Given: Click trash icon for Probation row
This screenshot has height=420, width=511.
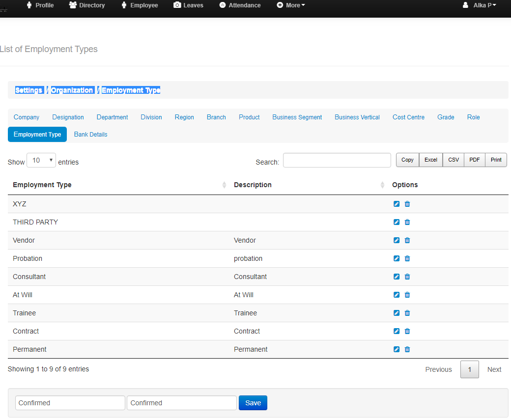Looking at the screenshot, I should (x=407, y=258).
